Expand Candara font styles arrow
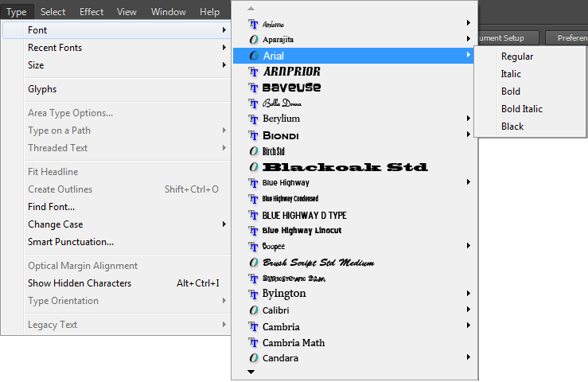This screenshot has width=588, height=382. [x=469, y=357]
